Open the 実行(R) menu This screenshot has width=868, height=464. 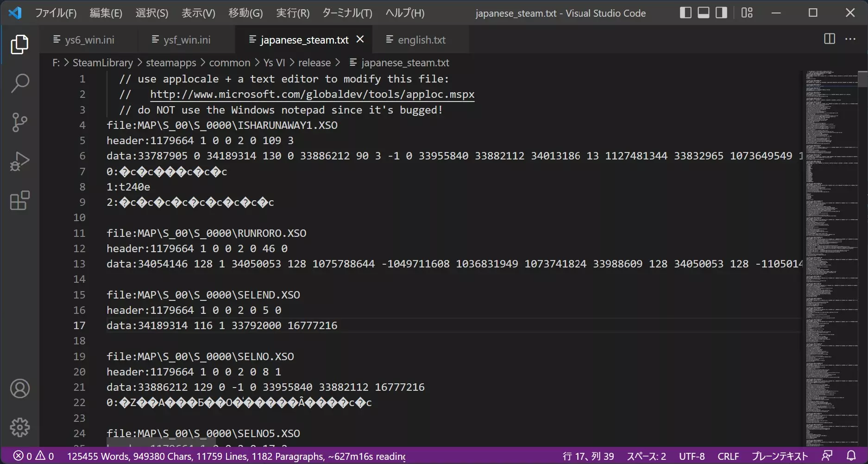[x=293, y=13]
